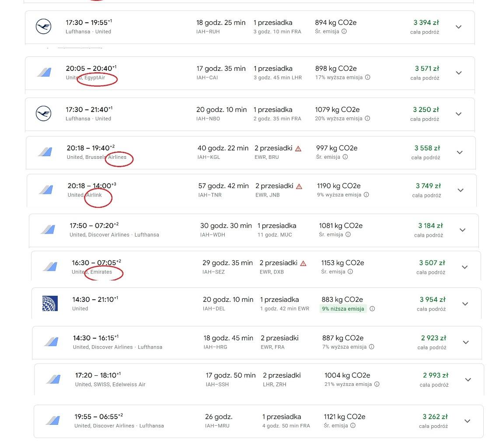Click the info icon beside 7% wyższa emisja

(371, 347)
